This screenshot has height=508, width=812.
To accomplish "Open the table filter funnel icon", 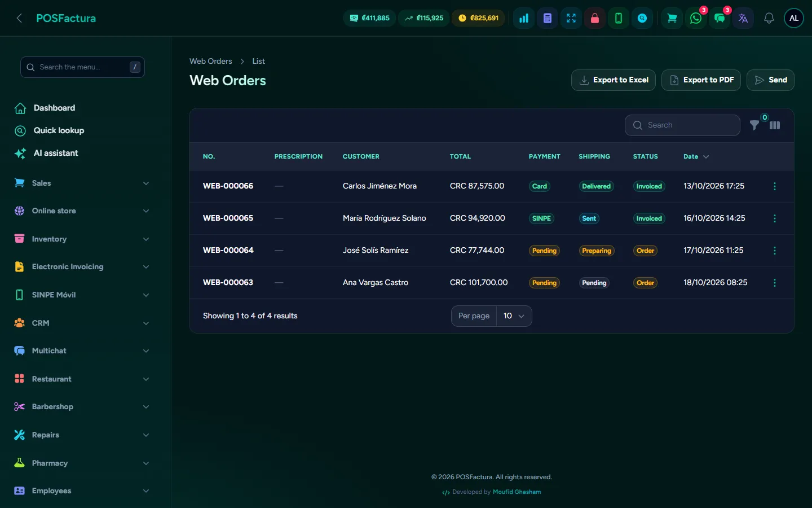I will [x=754, y=125].
